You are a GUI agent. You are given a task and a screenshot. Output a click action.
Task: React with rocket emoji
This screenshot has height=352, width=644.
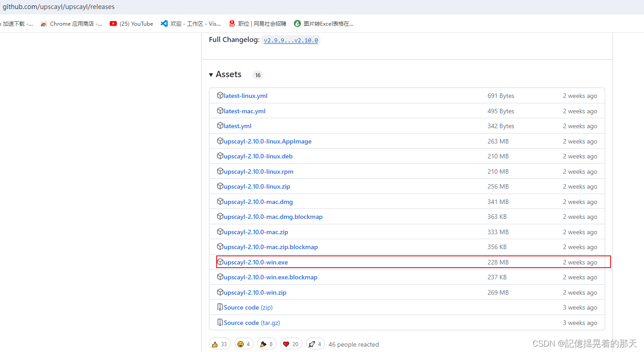[315, 344]
